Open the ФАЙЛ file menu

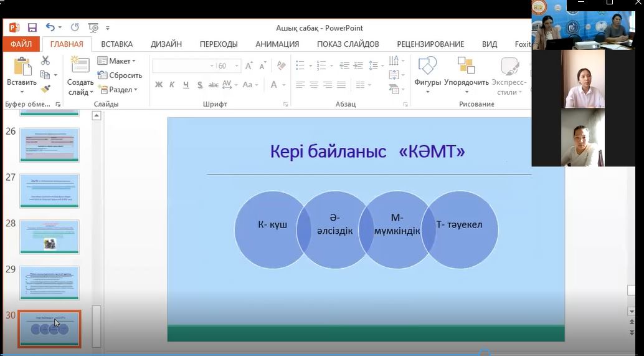pyautogui.click(x=21, y=44)
